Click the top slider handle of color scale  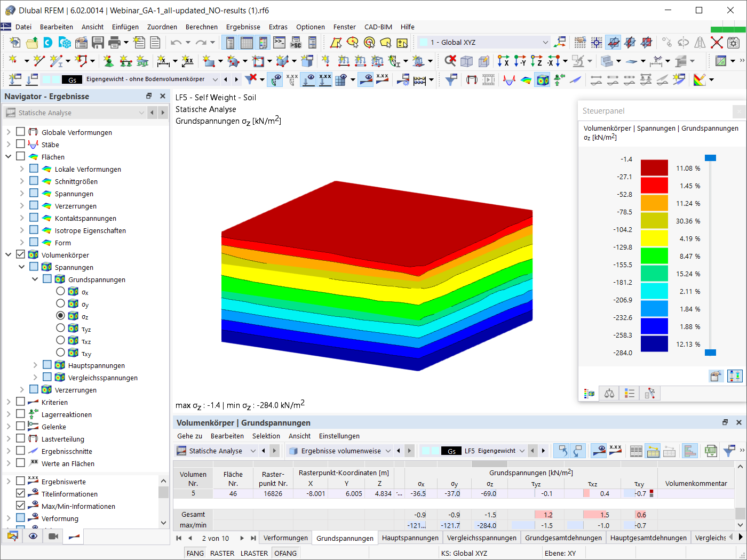(710, 158)
